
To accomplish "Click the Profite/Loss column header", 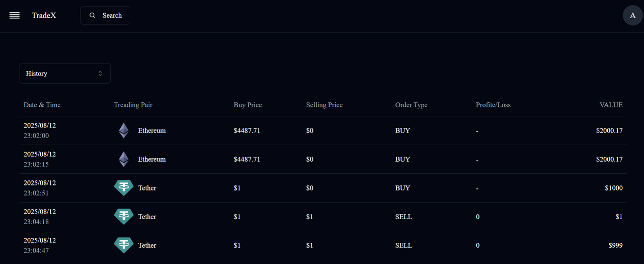I will (x=493, y=105).
